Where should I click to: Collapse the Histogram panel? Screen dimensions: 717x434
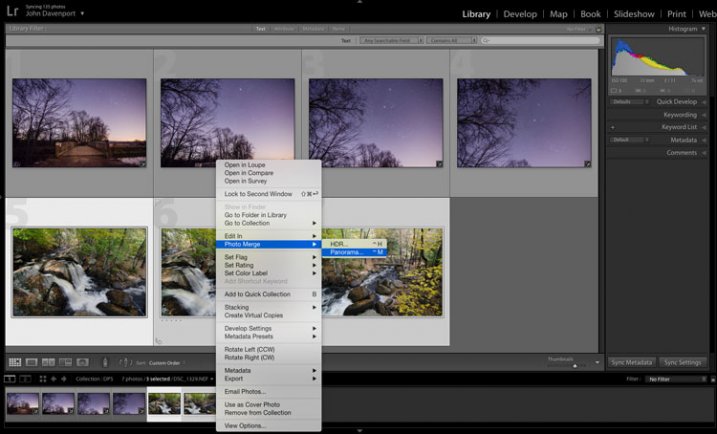[x=703, y=29]
